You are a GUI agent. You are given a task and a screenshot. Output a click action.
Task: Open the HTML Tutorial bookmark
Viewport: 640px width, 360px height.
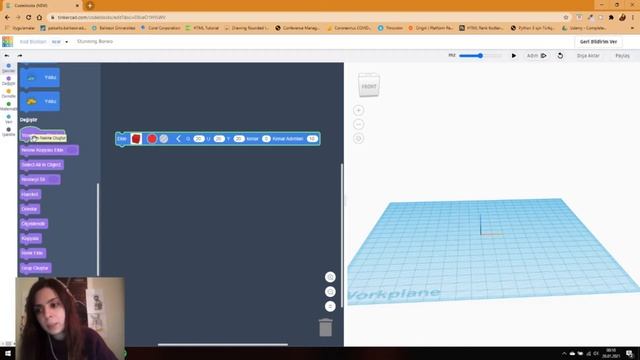click(x=202, y=28)
